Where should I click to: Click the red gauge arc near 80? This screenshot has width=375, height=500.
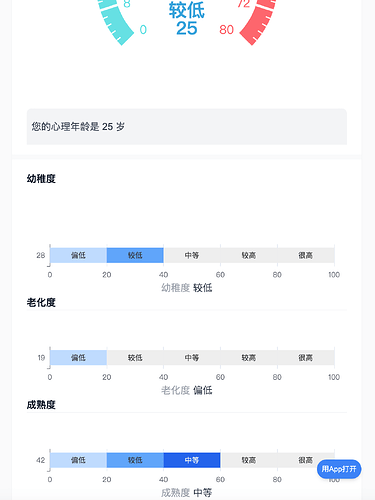pos(258,22)
